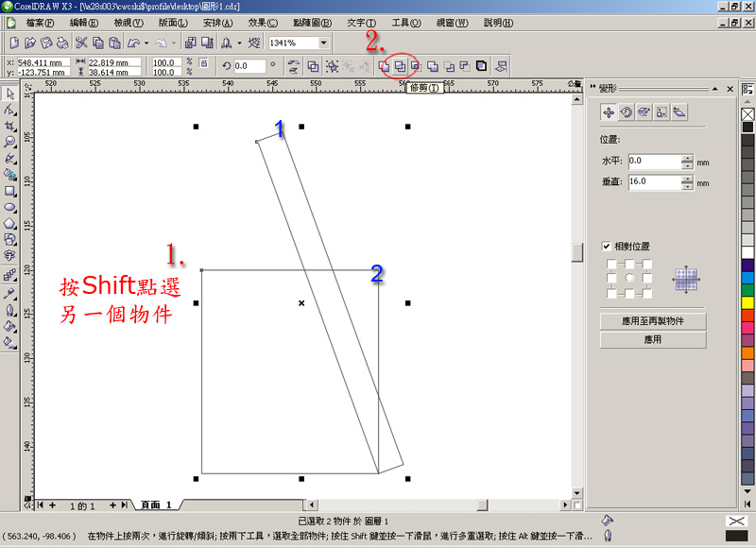Select the Fill bucket tool
Screen dimensions: 756x548
tap(10, 326)
